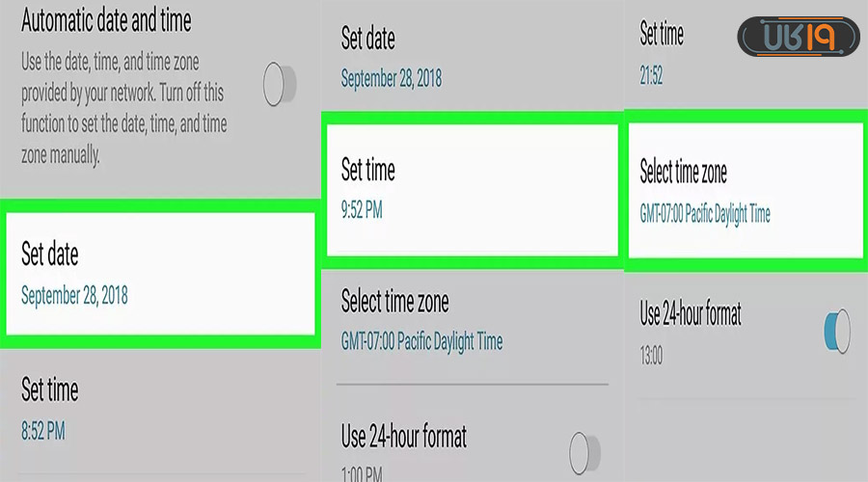868x482 pixels.
Task: Enable 24-hour format switch beside 1:00 PM
Action: tap(584, 450)
